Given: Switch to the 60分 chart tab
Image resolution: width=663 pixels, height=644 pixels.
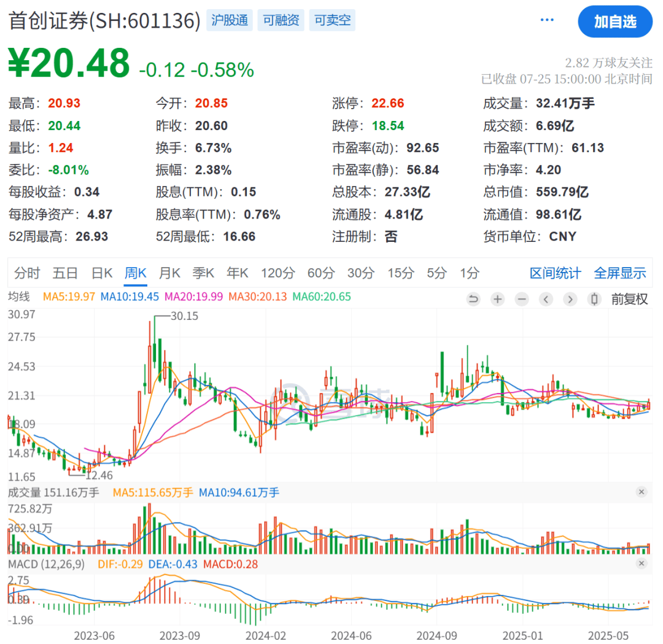Looking at the screenshot, I should click(321, 273).
